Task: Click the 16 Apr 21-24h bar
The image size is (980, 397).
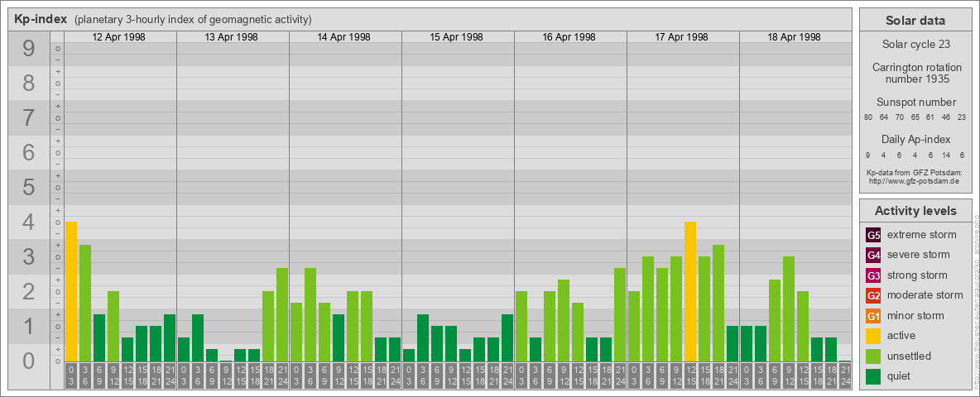Action: coord(619,314)
